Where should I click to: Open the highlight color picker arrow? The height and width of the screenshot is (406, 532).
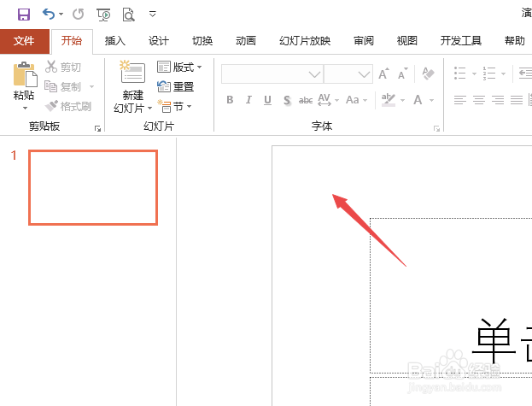pyautogui.click(x=402, y=100)
